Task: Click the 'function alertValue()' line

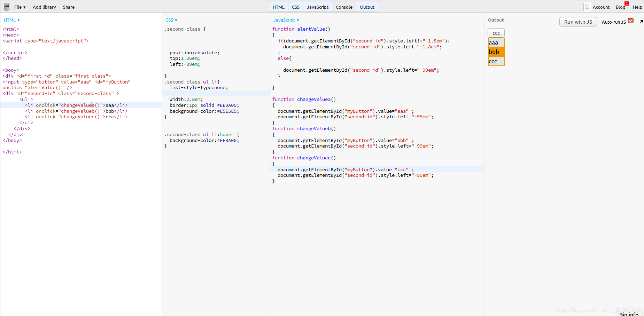Action: tap(301, 29)
